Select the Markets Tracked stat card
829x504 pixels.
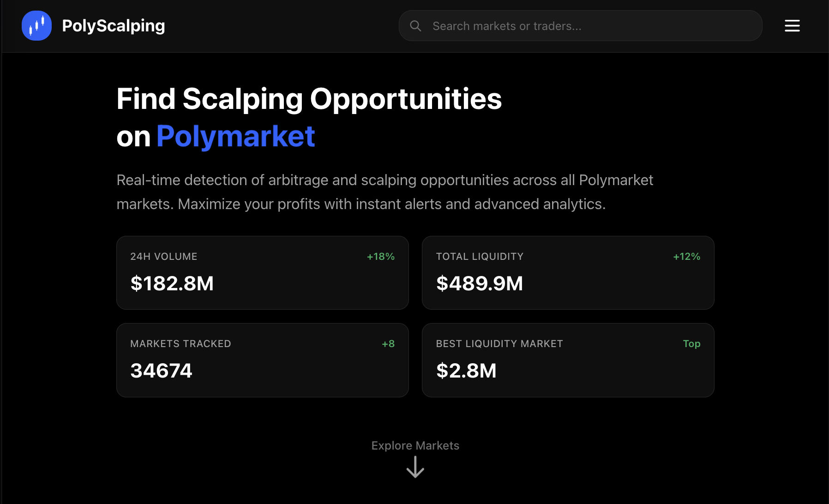click(x=262, y=360)
